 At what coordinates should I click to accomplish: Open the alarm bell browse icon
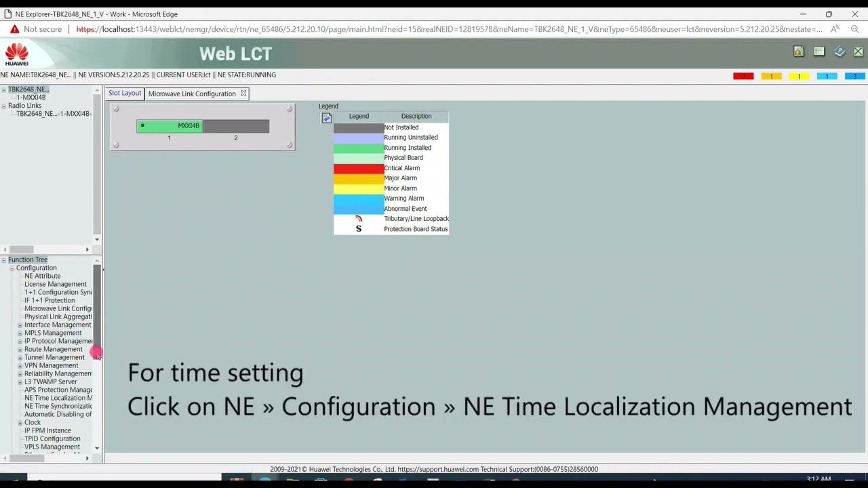[798, 52]
